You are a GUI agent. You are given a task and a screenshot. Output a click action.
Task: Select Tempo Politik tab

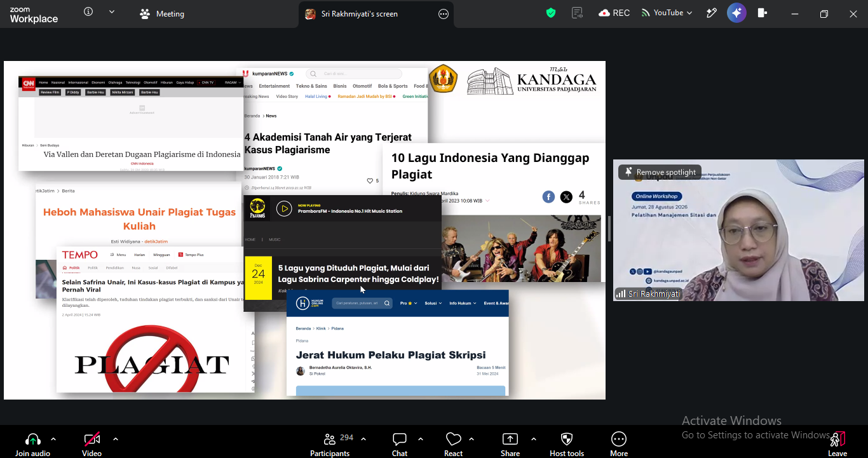point(72,268)
